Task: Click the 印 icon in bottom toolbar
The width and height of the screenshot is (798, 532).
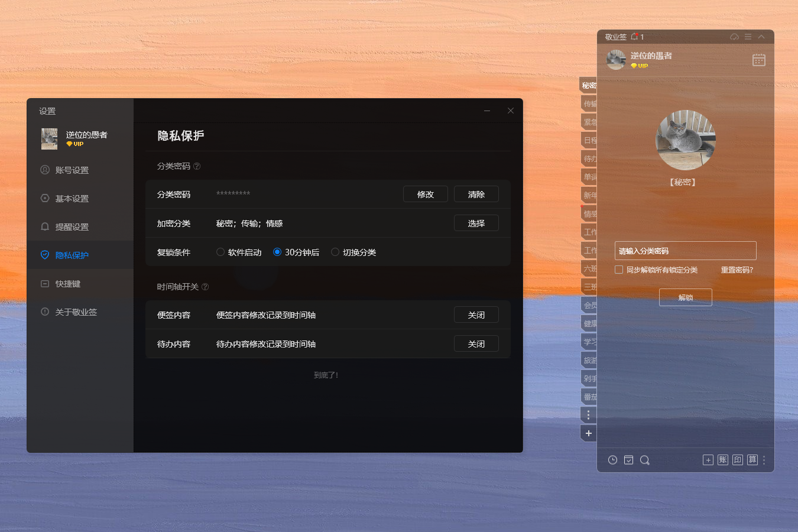Action: tap(737, 460)
